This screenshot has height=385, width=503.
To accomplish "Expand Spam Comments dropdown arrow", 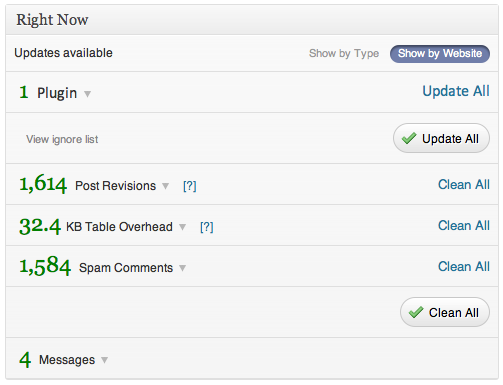I will (182, 268).
